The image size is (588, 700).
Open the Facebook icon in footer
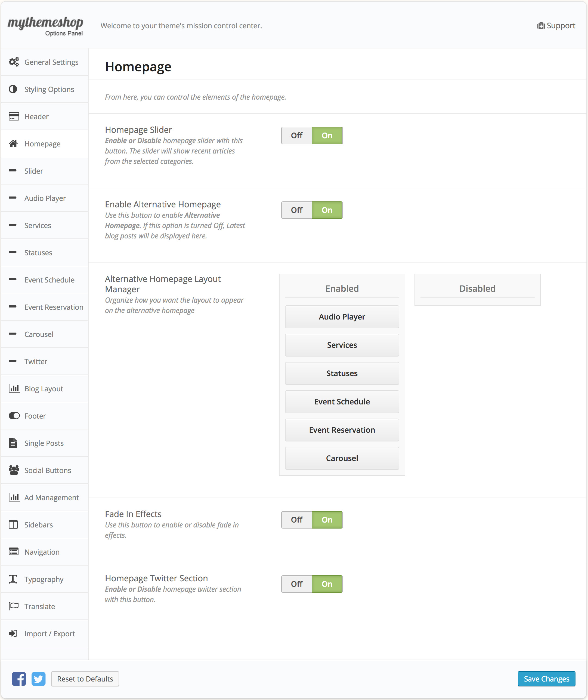point(19,679)
